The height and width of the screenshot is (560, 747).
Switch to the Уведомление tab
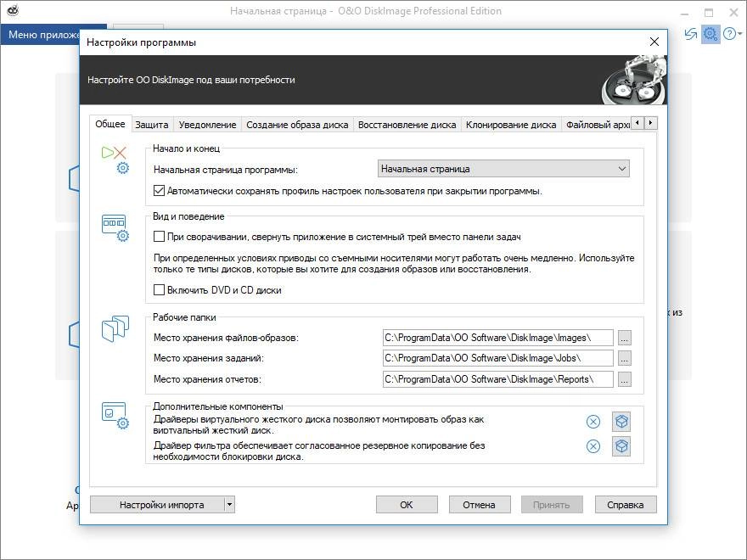[x=207, y=125]
